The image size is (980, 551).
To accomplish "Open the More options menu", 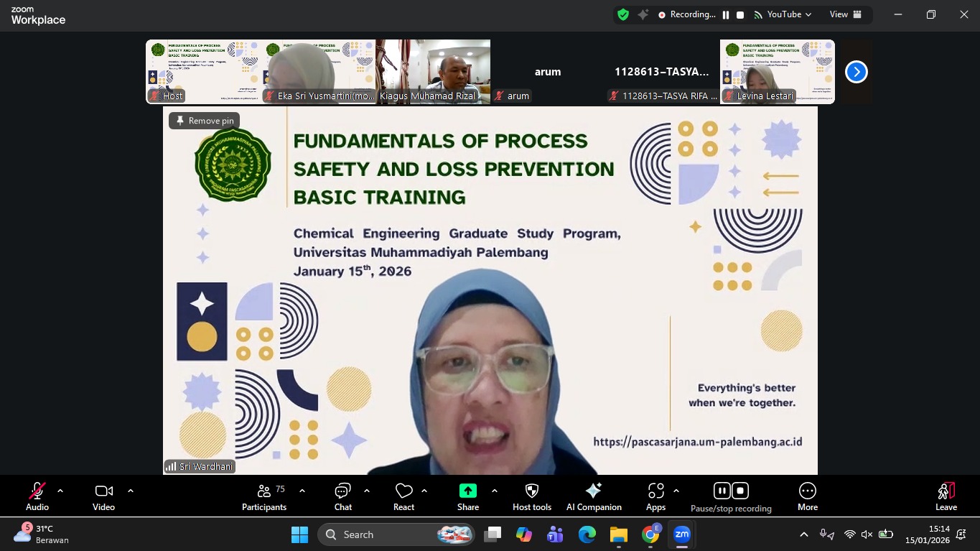I will point(808,496).
